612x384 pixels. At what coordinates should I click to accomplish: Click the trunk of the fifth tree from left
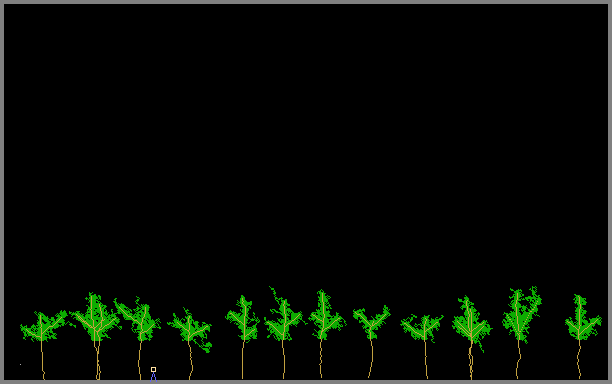[242, 361]
